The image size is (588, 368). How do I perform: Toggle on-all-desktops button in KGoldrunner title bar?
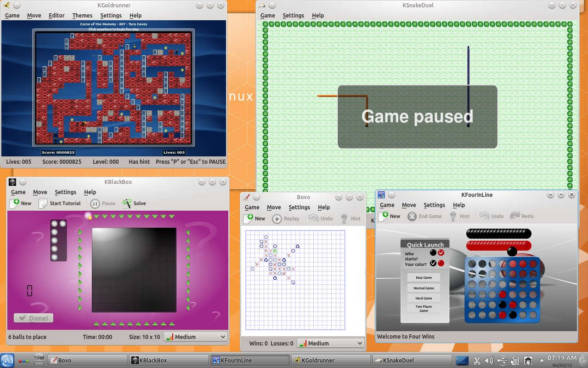pos(17,5)
